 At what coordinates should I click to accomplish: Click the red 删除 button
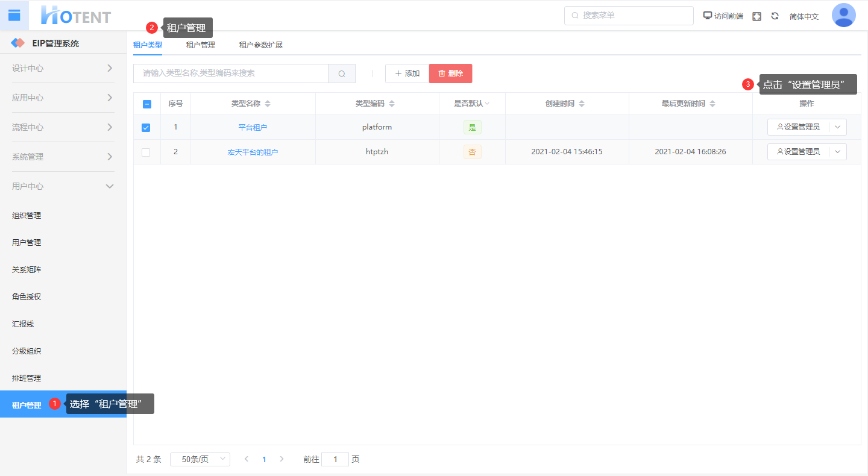pos(450,74)
